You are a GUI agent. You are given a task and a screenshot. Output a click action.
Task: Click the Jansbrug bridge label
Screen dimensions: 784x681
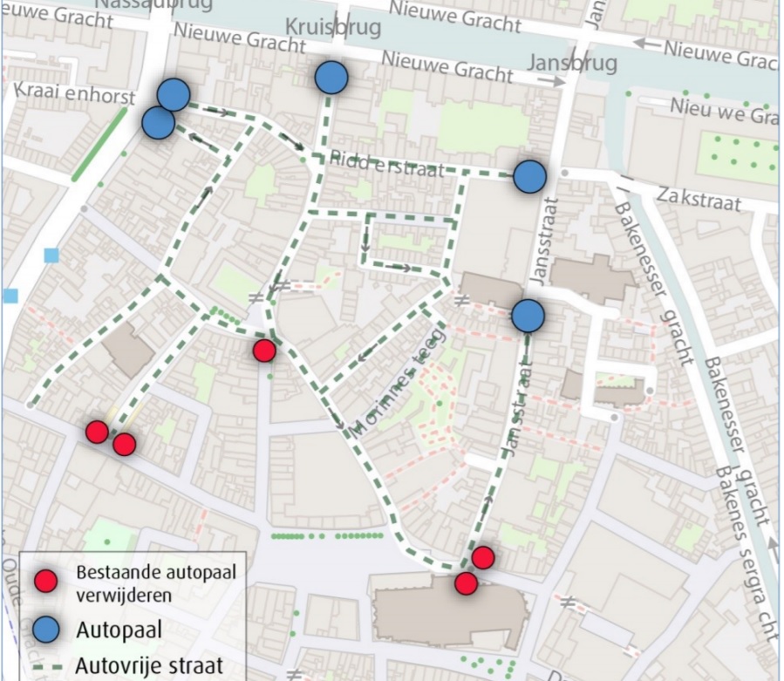coord(573,63)
